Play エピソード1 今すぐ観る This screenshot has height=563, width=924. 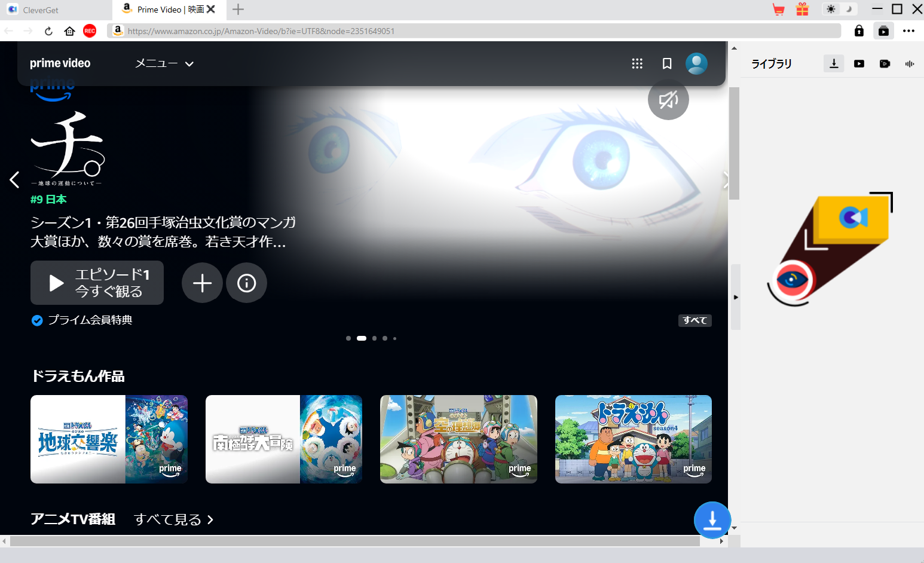[97, 283]
